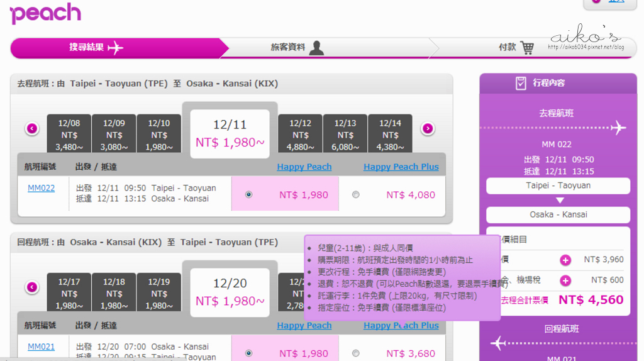This screenshot has height=361, width=644.
Task: Choose outbound date 12/12 NT$ 4,880
Action: tap(300, 134)
